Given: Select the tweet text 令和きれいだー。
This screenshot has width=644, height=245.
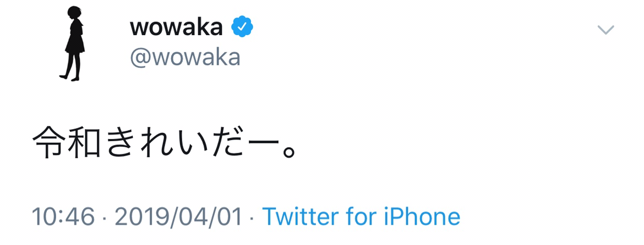Looking at the screenshot, I should tap(165, 144).
